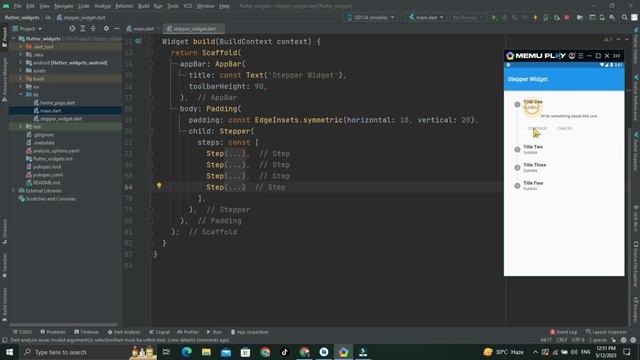Click the select opened file target icon
This screenshot has height=360, width=640.
[x=72, y=29]
